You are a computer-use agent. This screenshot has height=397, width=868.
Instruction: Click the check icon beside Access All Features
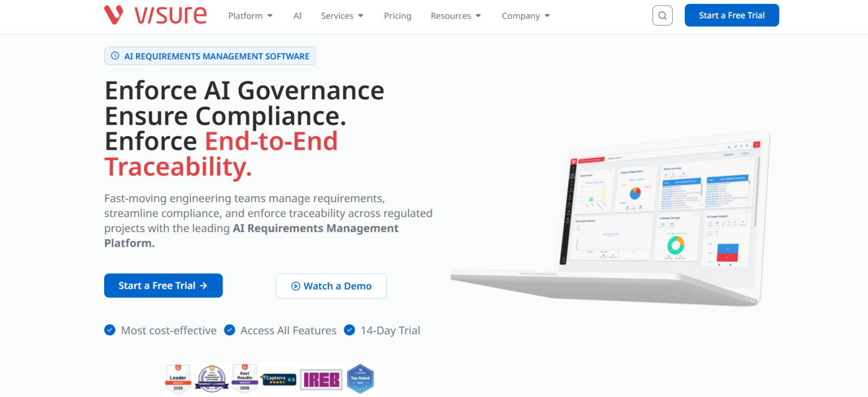coord(229,330)
